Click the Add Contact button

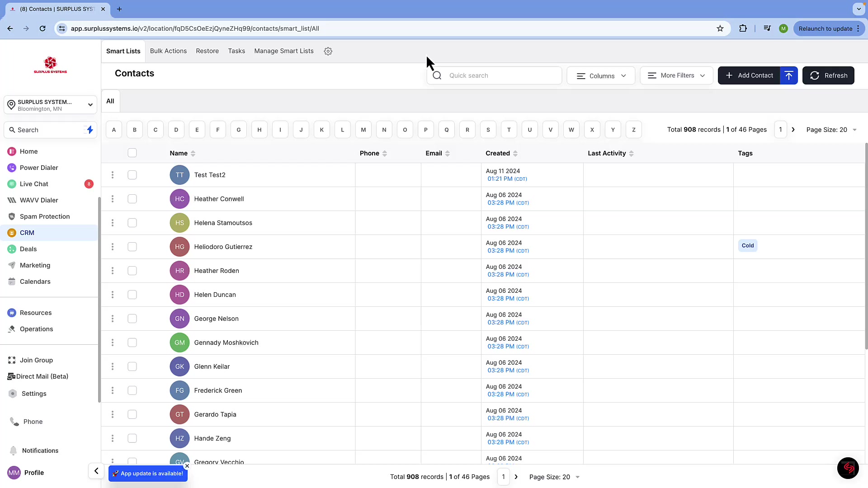coord(749,75)
